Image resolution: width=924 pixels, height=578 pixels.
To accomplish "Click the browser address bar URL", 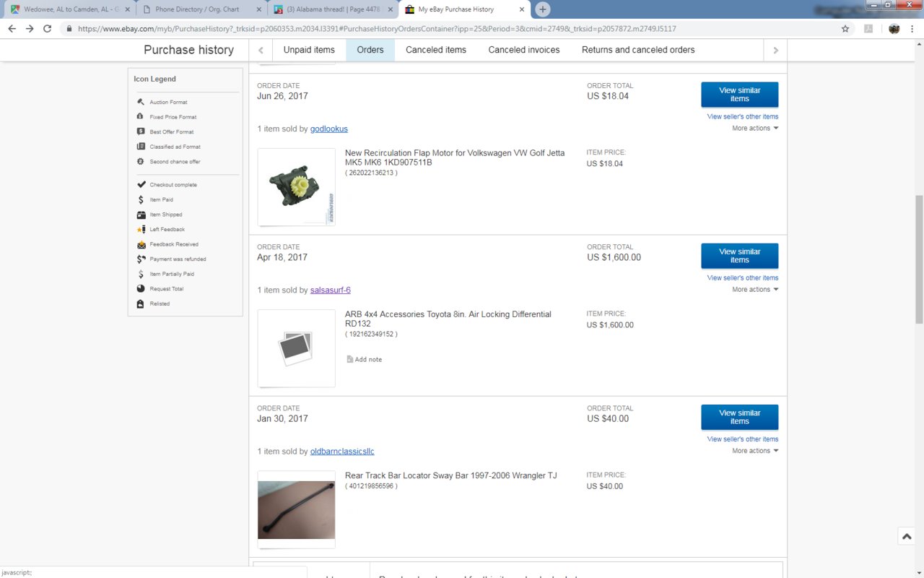I will (x=377, y=29).
